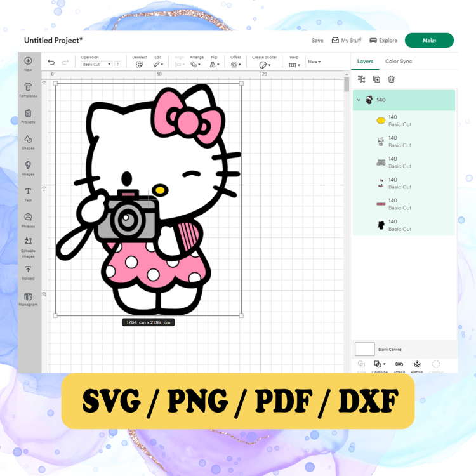The width and height of the screenshot is (476, 476).
Task: Open the Templates panel
Action: [x=28, y=87]
